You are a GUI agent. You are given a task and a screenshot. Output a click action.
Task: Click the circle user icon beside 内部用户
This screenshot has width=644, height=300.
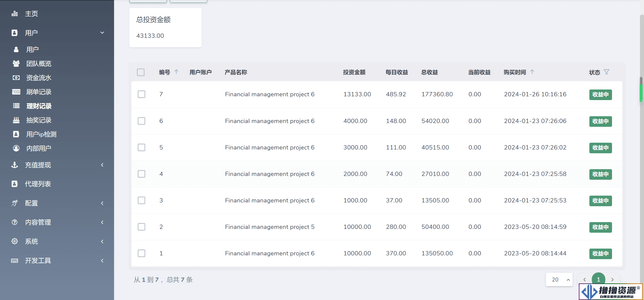pyautogui.click(x=16, y=148)
